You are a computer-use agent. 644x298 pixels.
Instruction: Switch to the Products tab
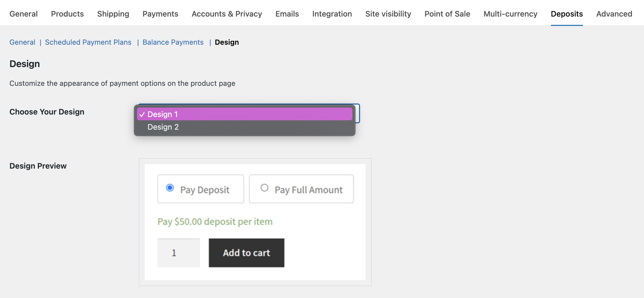click(x=67, y=14)
